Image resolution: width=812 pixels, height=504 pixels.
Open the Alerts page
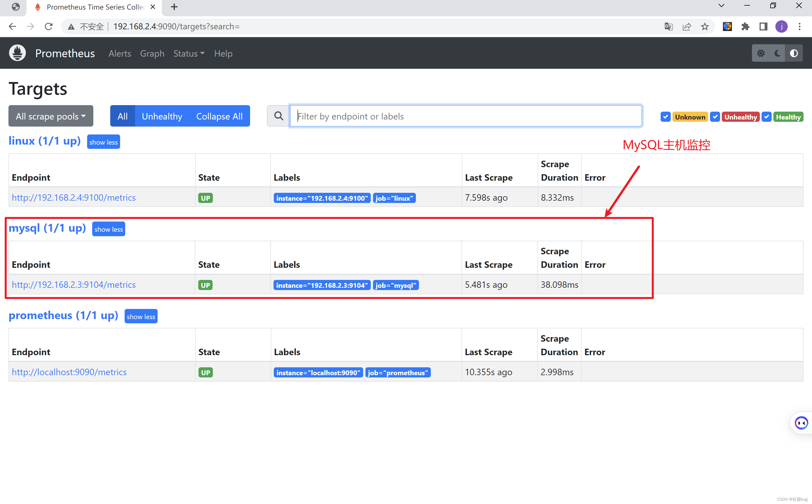[120, 53]
